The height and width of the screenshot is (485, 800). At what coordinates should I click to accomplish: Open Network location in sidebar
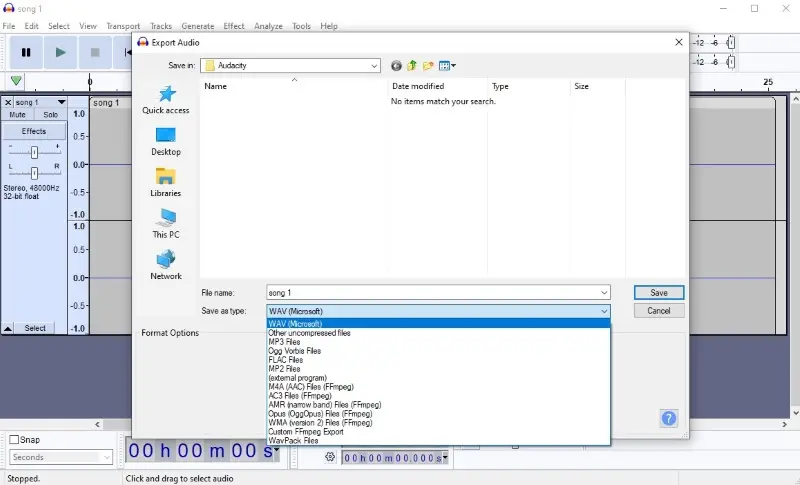(x=166, y=265)
